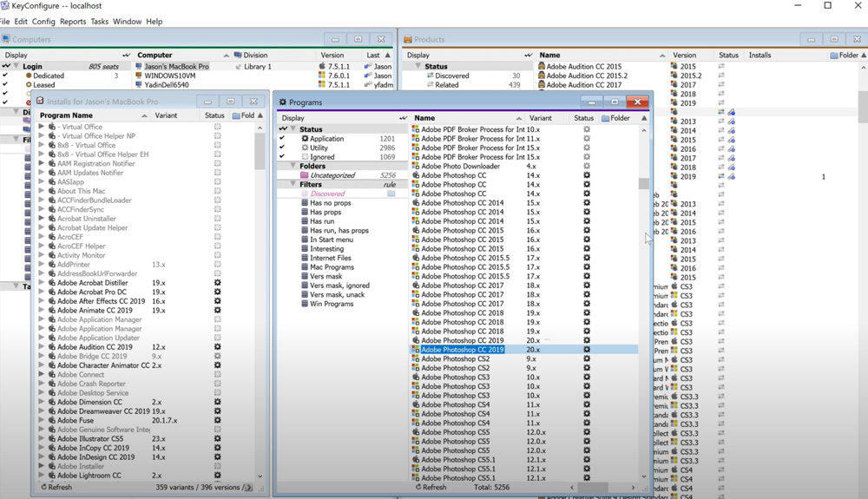
Task: Sort Computers list by Computer column header
Action: click(x=181, y=56)
